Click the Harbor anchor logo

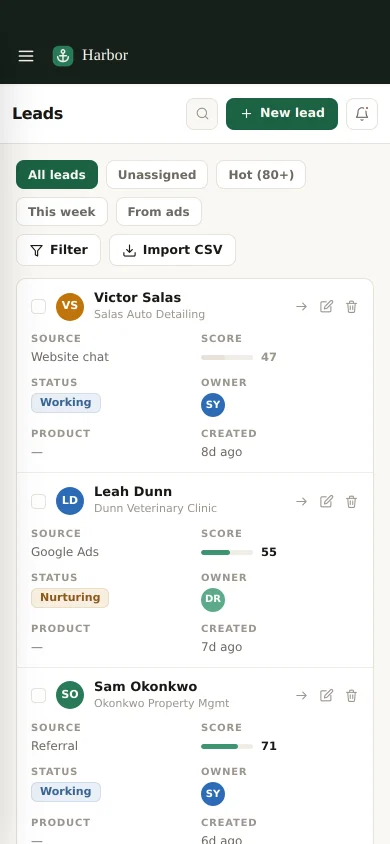pos(63,56)
